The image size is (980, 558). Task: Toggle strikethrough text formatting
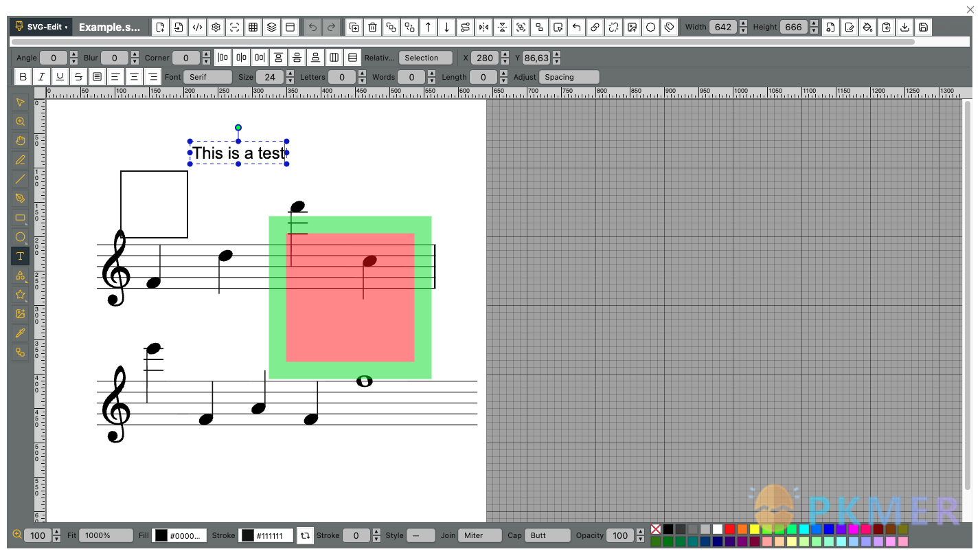tap(78, 77)
